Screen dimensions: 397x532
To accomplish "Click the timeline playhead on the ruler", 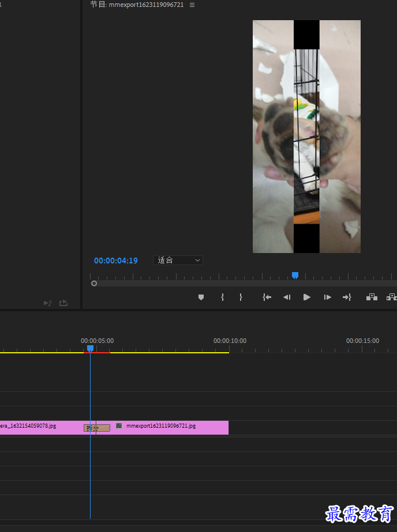I will [91, 349].
